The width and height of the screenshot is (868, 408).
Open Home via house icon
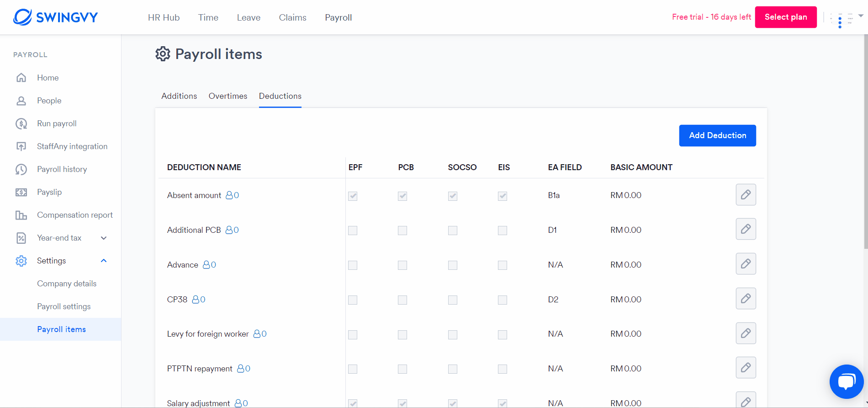(x=21, y=78)
